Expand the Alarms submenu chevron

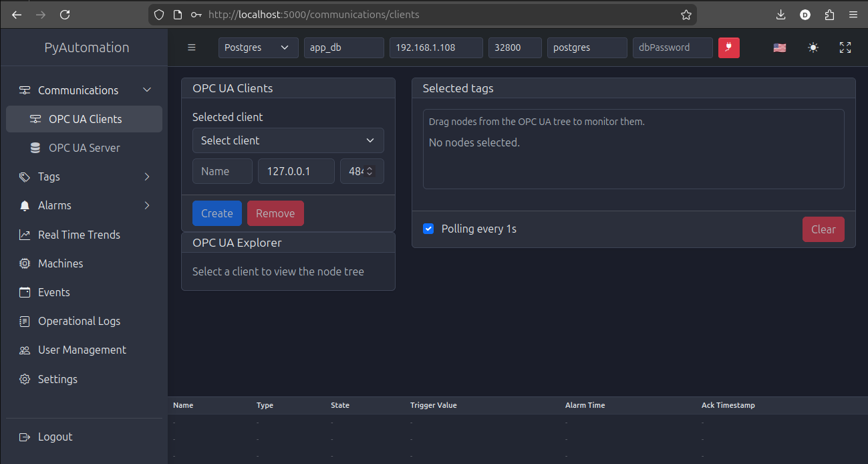[x=147, y=205]
